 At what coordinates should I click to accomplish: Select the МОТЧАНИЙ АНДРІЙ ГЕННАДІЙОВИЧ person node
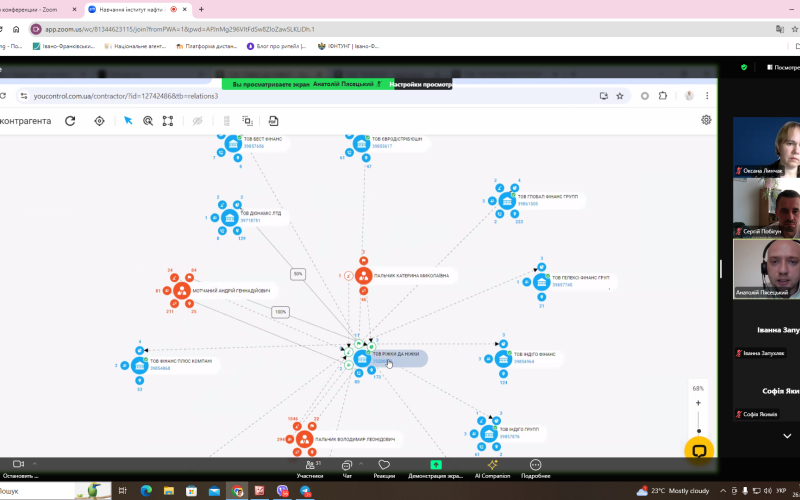click(182, 291)
